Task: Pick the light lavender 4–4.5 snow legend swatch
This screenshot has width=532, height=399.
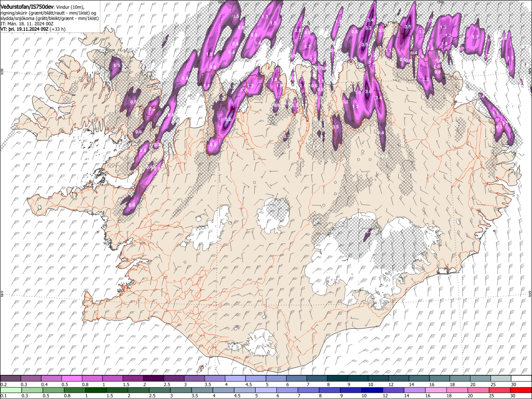Action: pyautogui.click(x=235, y=379)
